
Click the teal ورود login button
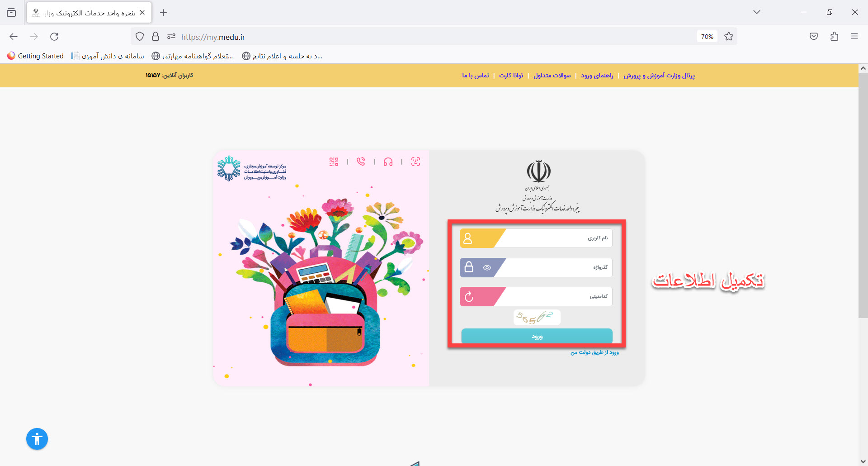pyautogui.click(x=537, y=337)
